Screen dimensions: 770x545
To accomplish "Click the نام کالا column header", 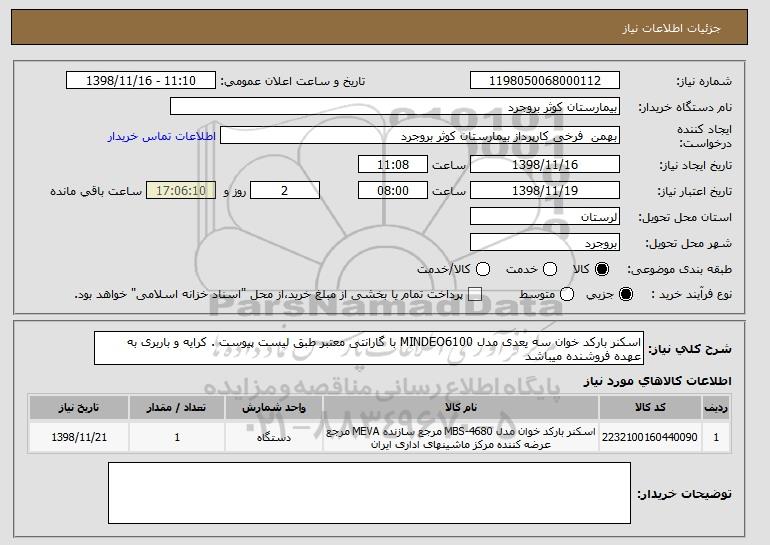I will (x=461, y=408).
